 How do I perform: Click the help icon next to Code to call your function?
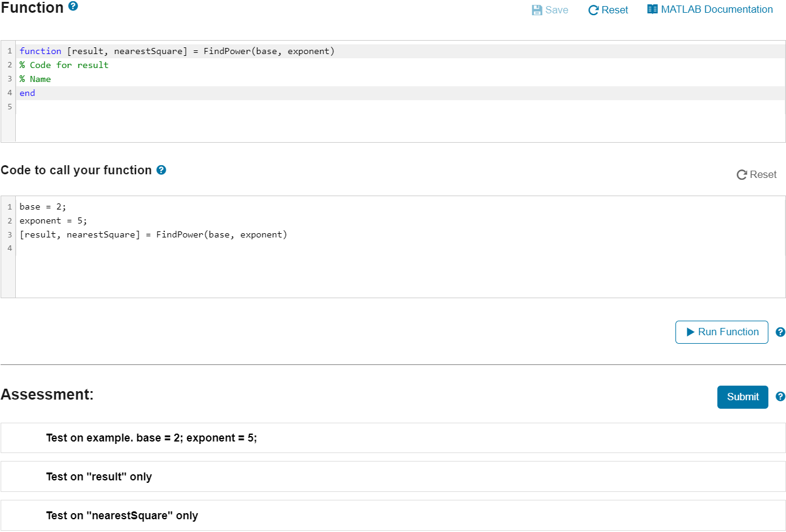161,170
